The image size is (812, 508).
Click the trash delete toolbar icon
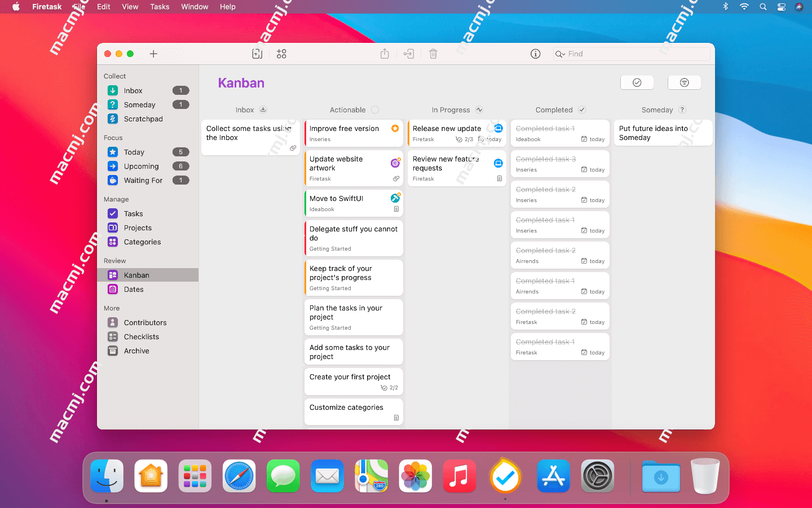433,54
